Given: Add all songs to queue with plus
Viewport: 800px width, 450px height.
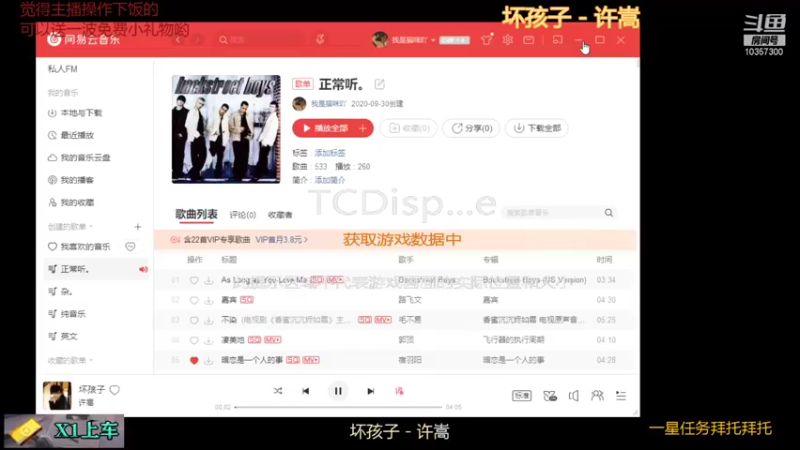Looking at the screenshot, I should [363, 128].
